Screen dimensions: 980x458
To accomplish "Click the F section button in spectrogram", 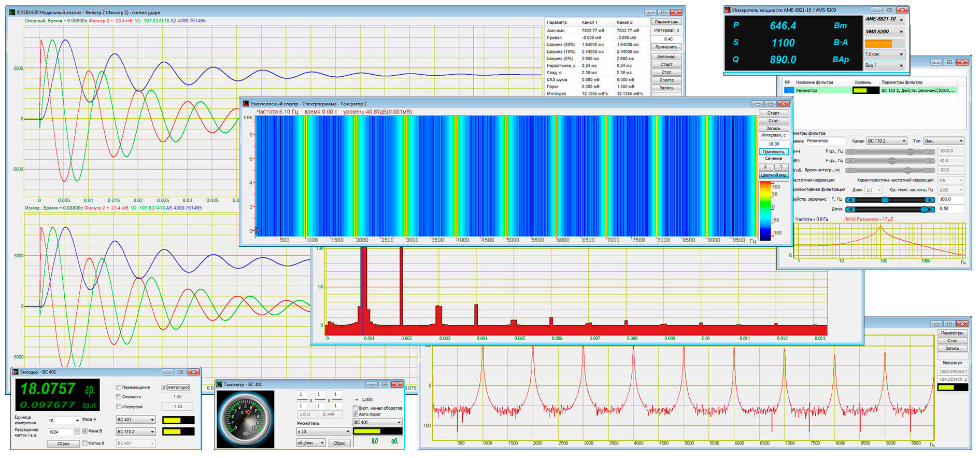I will click(x=766, y=167).
